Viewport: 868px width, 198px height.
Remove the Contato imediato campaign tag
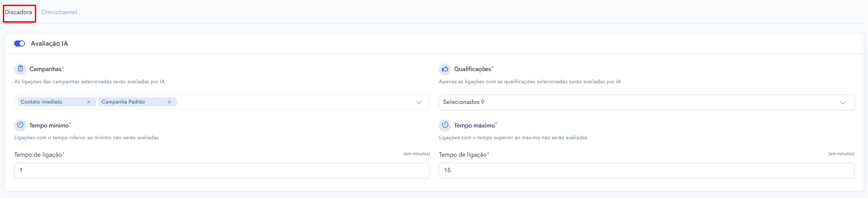(88, 102)
